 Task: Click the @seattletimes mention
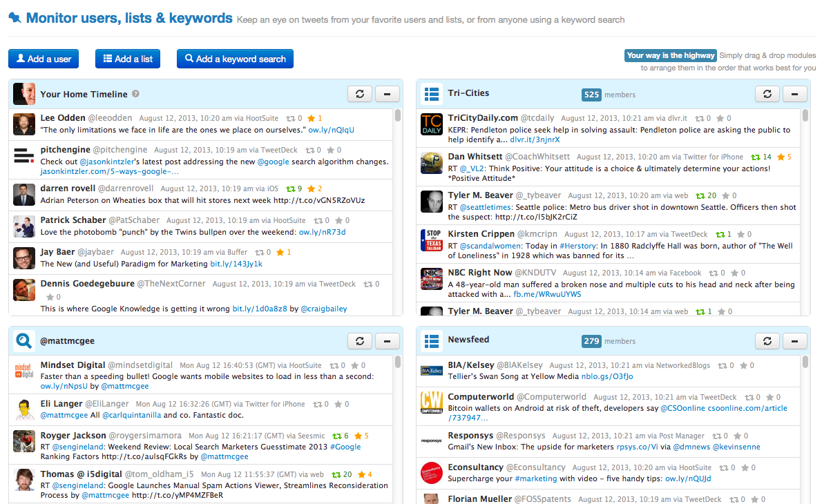tap(485, 207)
